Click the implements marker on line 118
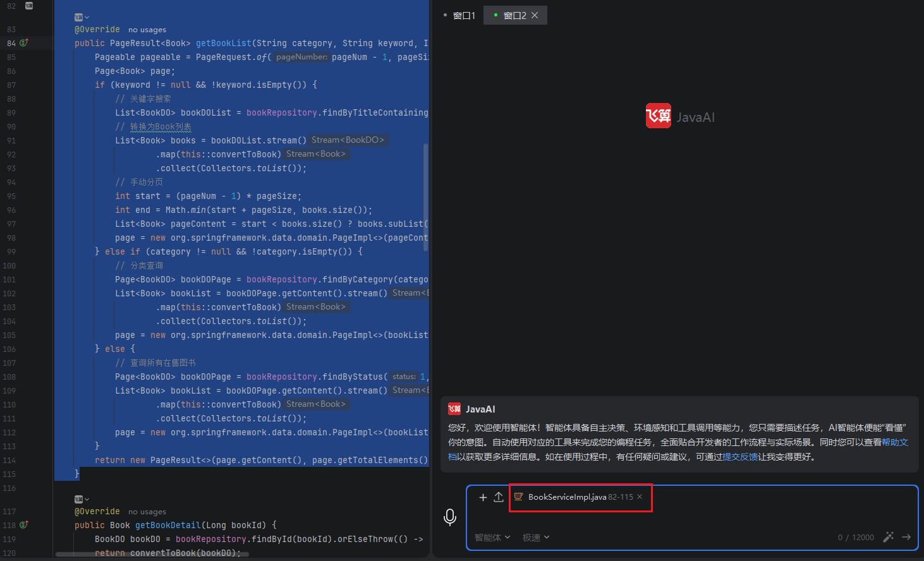 click(x=24, y=525)
